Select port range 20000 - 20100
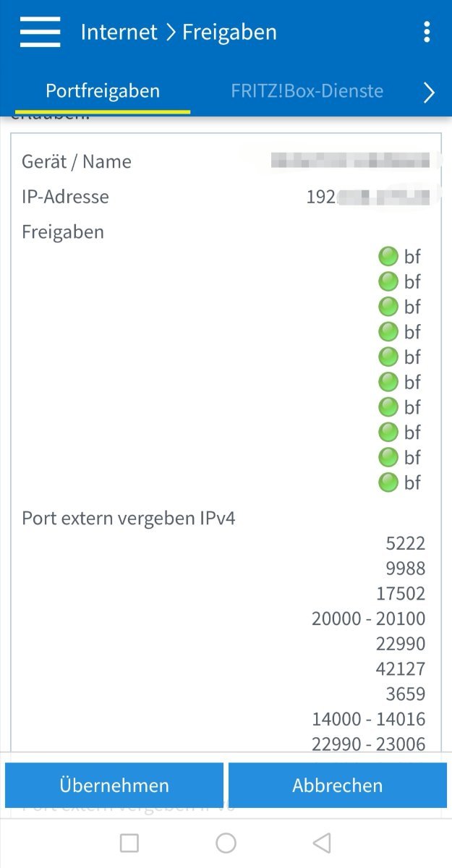The image size is (452, 868). pyautogui.click(x=369, y=618)
